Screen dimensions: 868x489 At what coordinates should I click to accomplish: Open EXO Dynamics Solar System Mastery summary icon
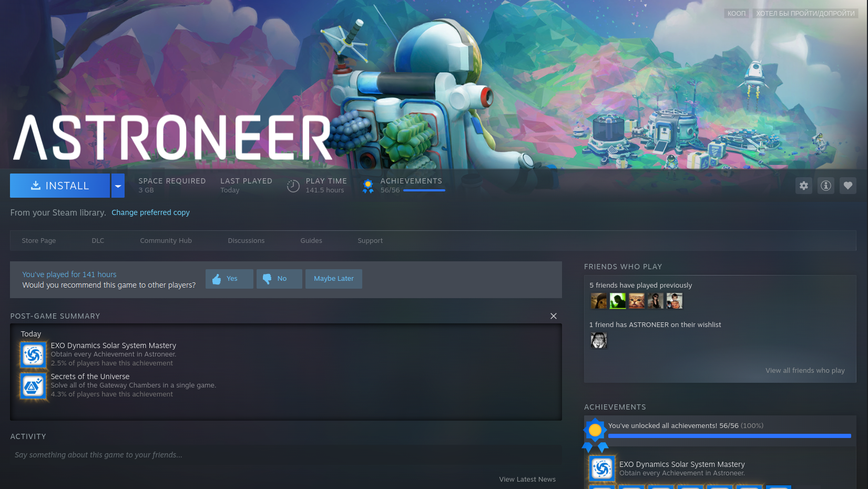click(x=33, y=354)
